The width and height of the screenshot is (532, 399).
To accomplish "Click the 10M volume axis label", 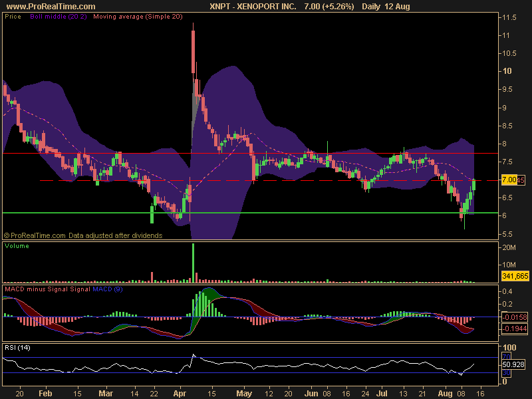I will 509,265.
